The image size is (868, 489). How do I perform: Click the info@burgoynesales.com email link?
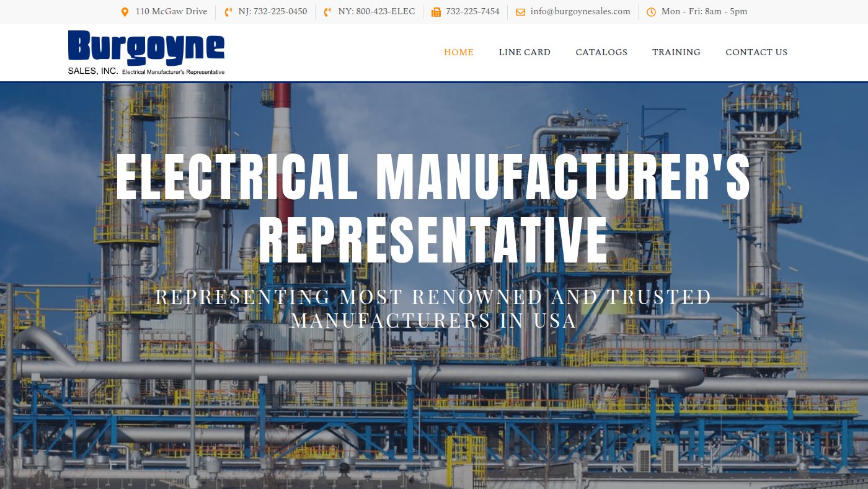pyautogui.click(x=580, y=11)
